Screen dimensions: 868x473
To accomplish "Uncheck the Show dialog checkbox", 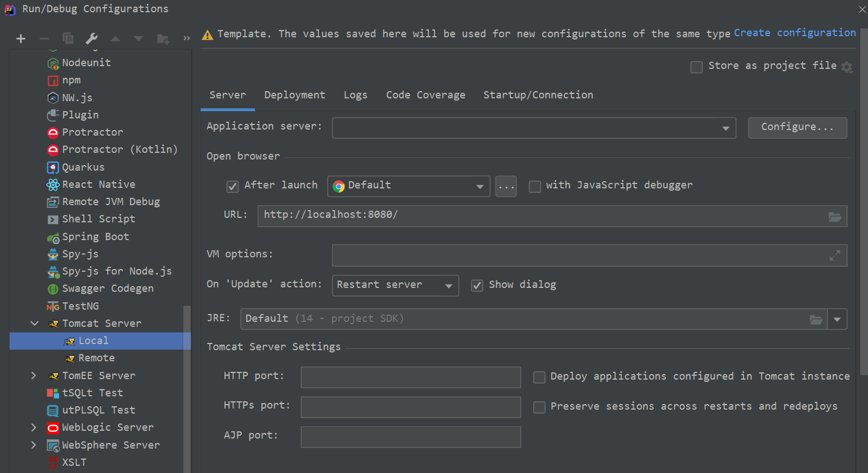I will click(x=477, y=286).
